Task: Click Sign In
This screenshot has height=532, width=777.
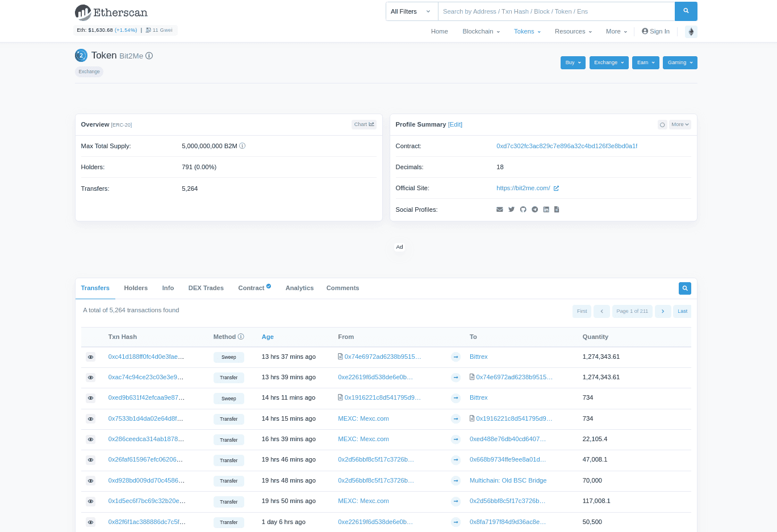Action: point(655,32)
